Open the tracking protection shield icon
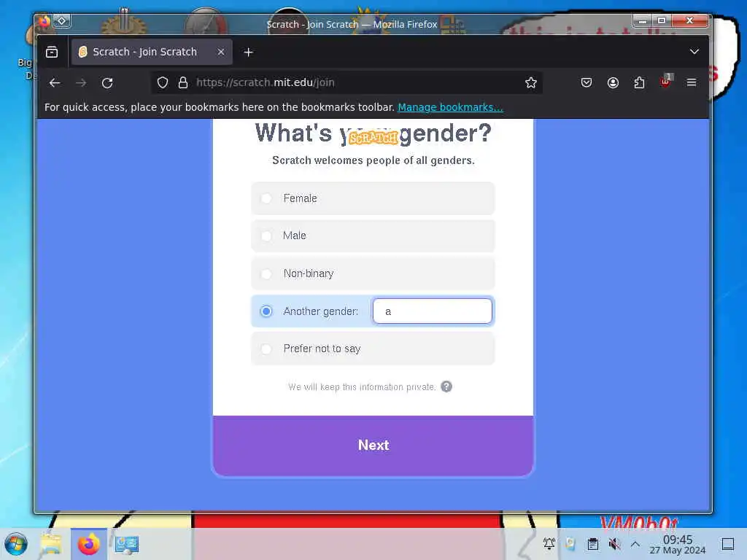 (x=163, y=83)
